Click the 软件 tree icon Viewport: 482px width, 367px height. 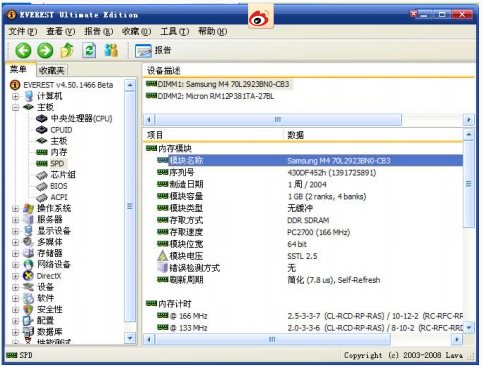pos(28,298)
